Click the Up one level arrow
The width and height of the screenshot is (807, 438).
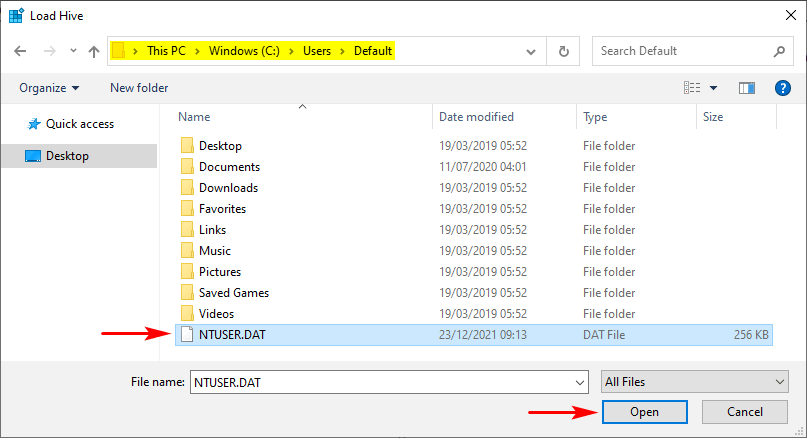94,51
